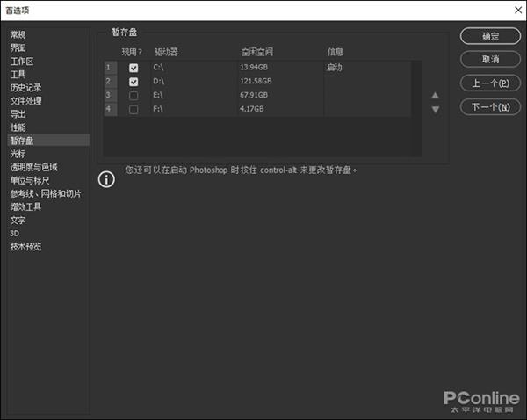527x420 pixels.
Task: Click the C:\ drive entry
Action: pyautogui.click(x=158, y=68)
